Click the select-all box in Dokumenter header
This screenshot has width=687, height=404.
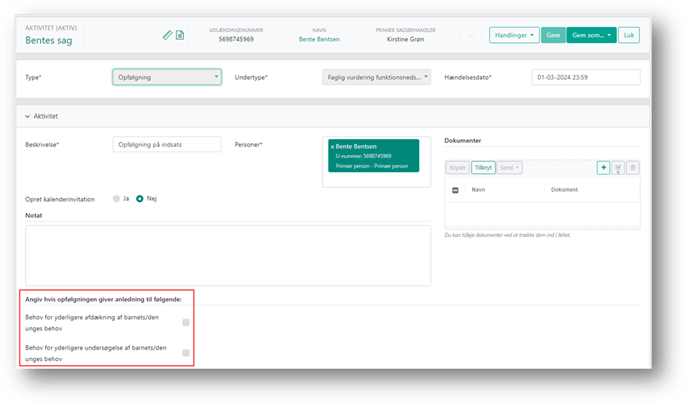[455, 189]
